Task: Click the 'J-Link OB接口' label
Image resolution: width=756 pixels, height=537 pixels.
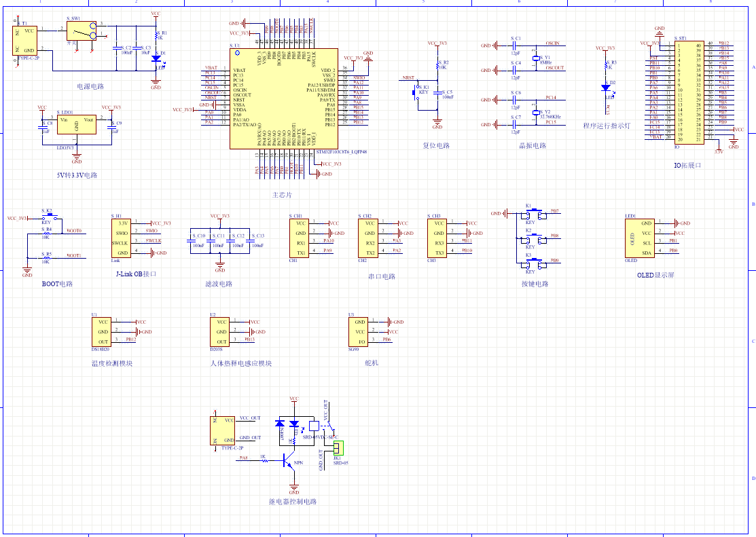Action: [x=136, y=274]
